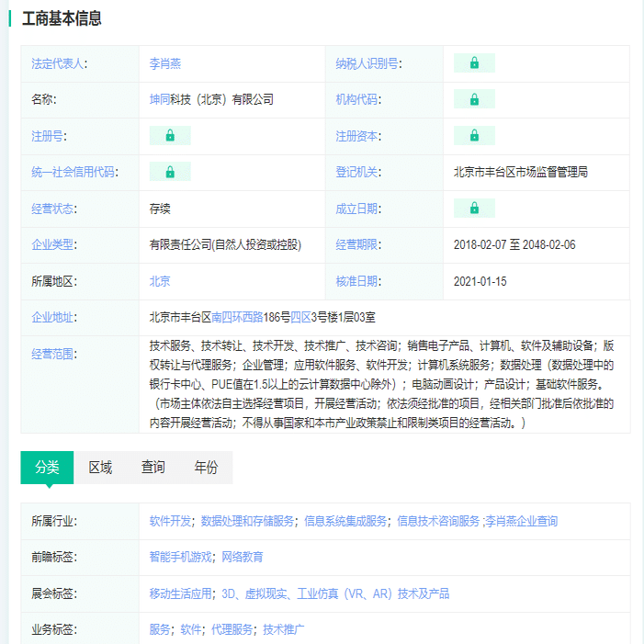Click lock icon for 统一社会信用代码
The width and height of the screenshot is (644, 644).
tap(170, 172)
